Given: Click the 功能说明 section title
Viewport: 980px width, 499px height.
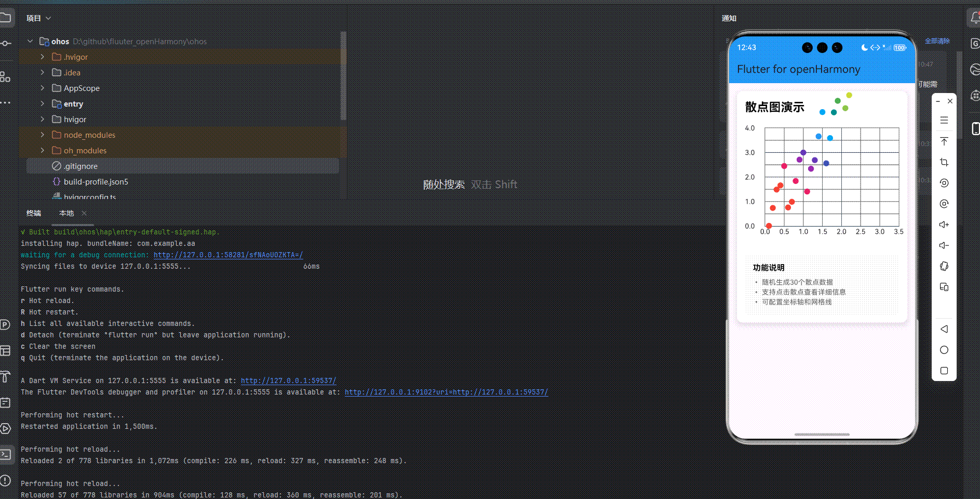Looking at the screenshot, I should coord(769,268).
